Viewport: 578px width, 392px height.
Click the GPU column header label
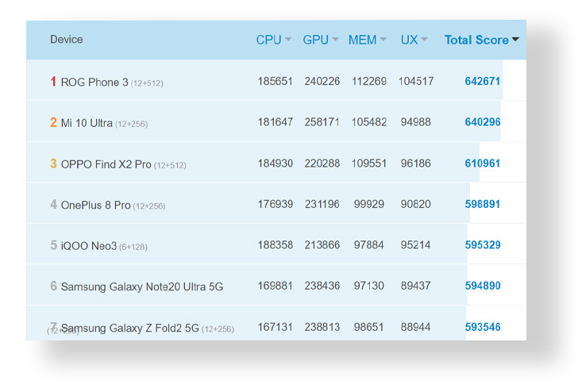click(x=315, y=40)
